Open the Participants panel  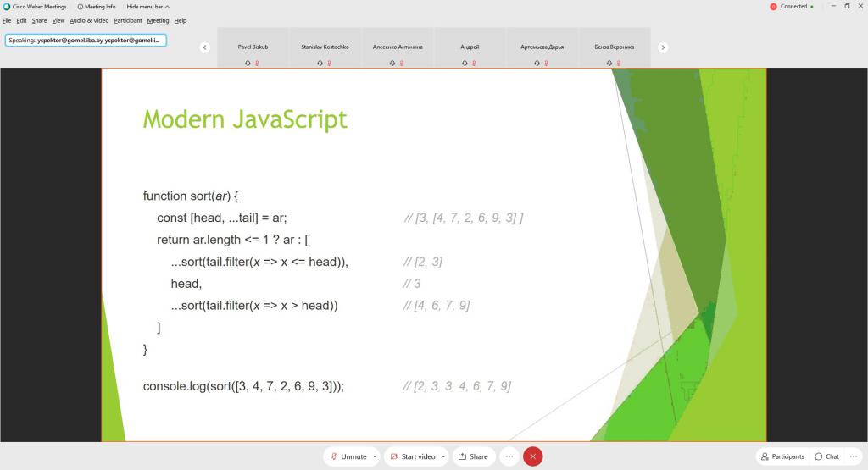click(782, 456)
